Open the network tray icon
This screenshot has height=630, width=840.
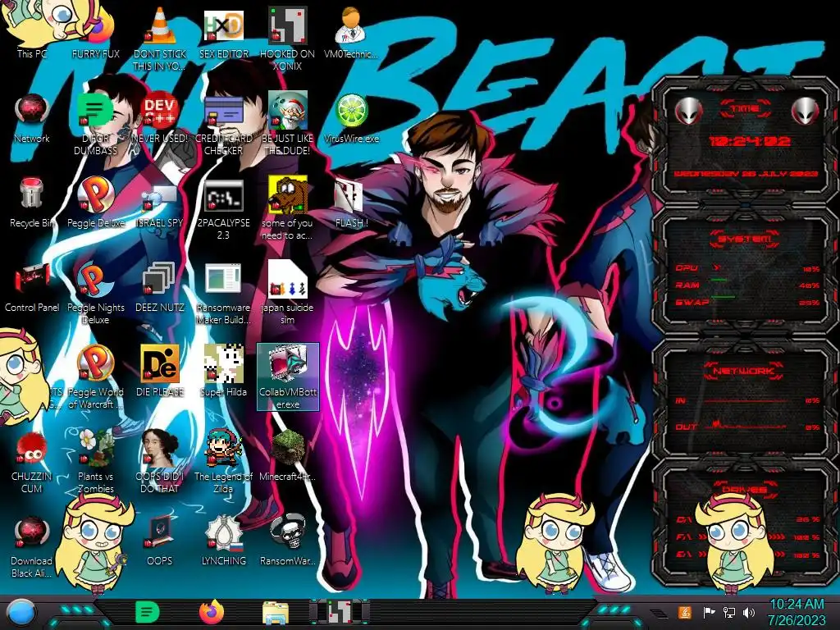pyautogui.click(x=729, y=612)
